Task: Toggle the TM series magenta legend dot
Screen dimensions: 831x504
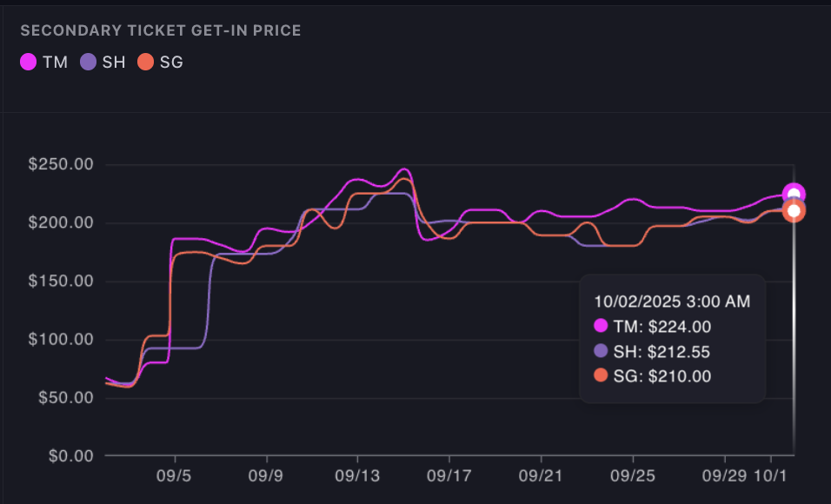Action: coord(29,62)
